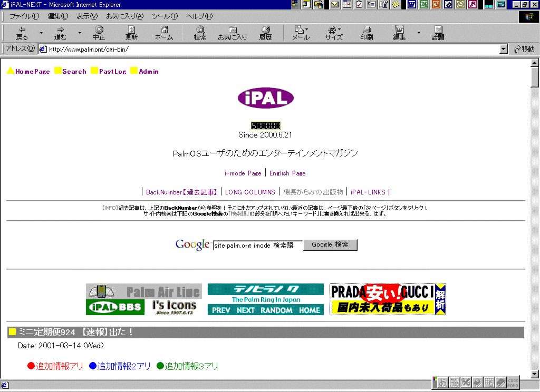Open the ツール(T) menu
Viewport: 540px width, 392px height.
(165, 16)
